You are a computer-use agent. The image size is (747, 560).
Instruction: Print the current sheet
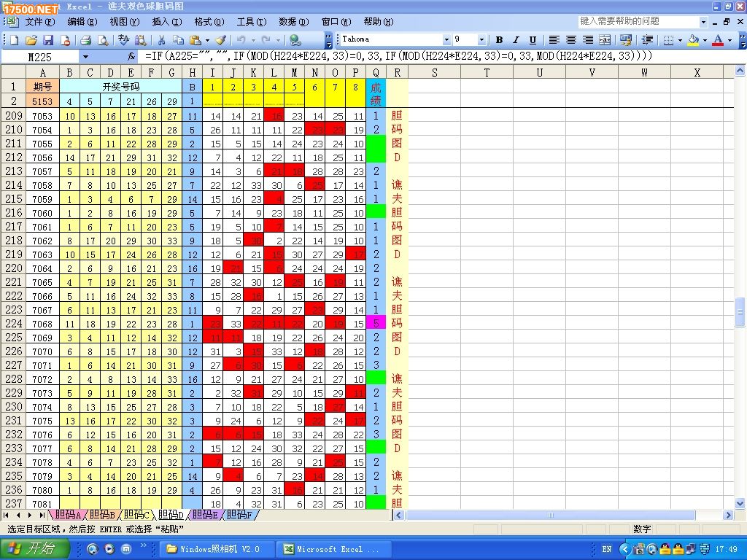[86, 40]
